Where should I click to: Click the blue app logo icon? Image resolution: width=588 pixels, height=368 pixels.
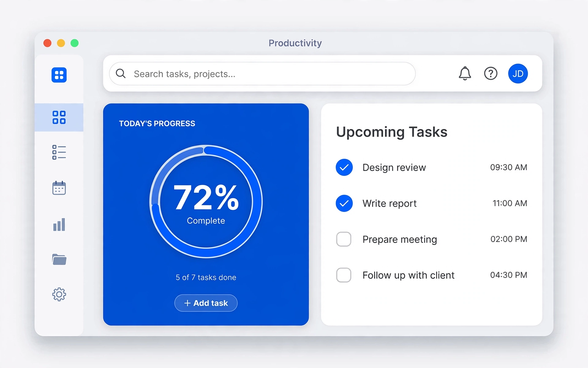[59, 75]
